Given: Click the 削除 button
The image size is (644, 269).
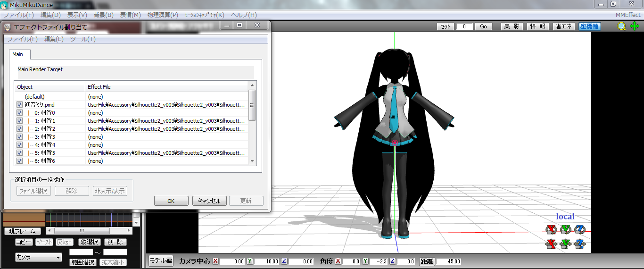Looking at the screenshot, I should (115, 242).
